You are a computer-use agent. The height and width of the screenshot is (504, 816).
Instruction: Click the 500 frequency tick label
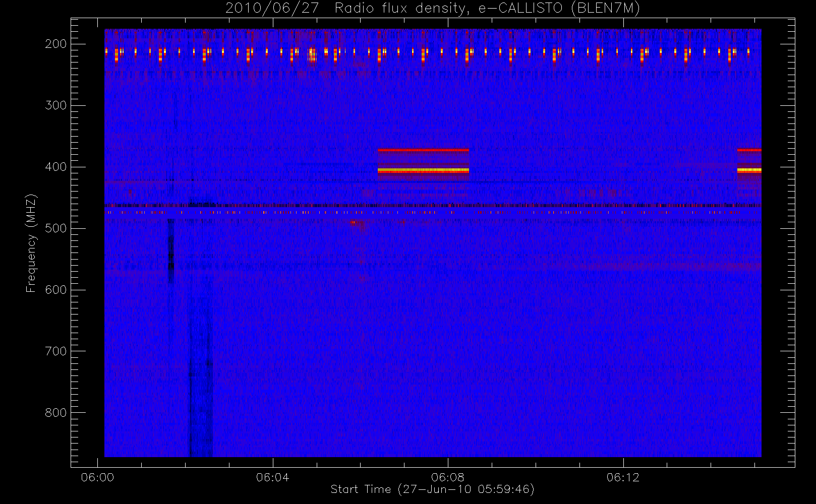[56, 228]
